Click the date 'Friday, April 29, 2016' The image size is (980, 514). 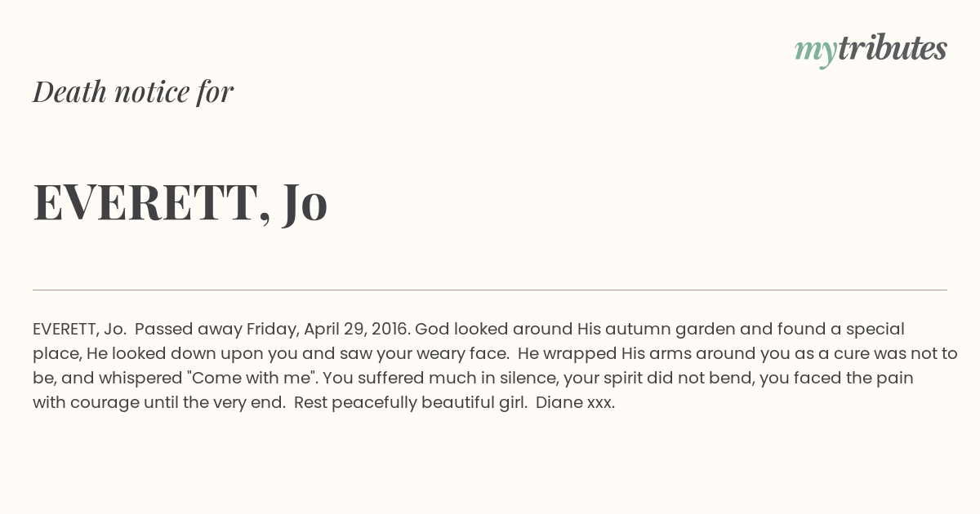click(327, 330)
